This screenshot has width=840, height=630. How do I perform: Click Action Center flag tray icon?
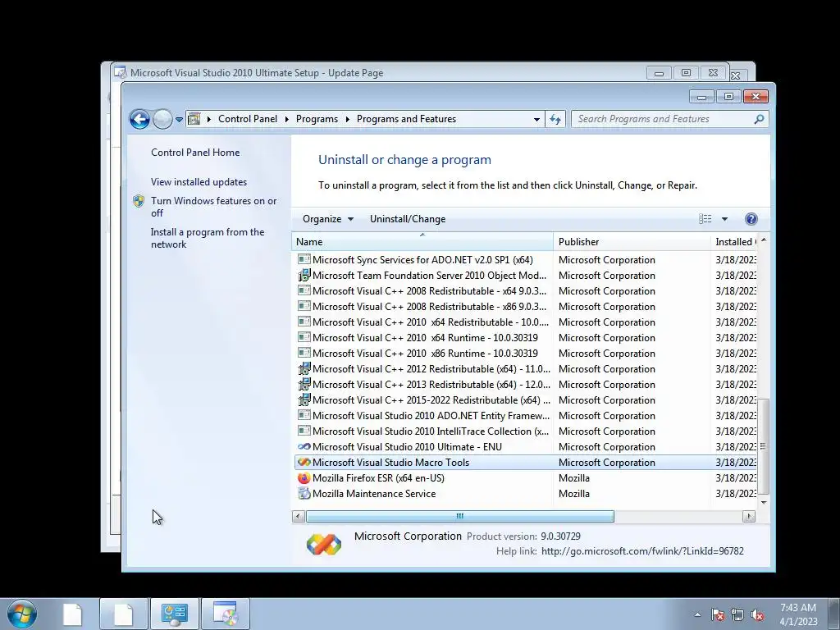pos(718,614)
